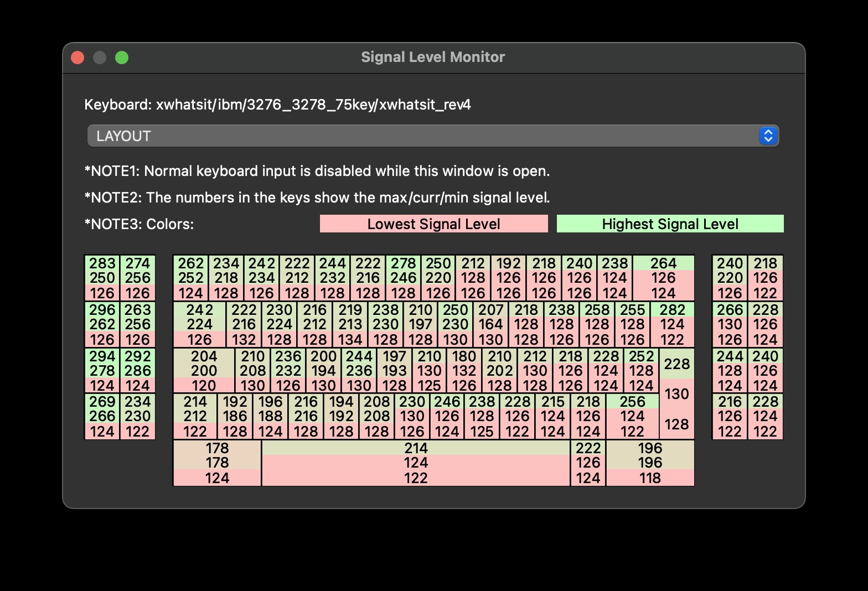Click the key showing 178/178/124
Image resolution: width=868 pixels, height=591 pixels.
(x=217, y=463)
